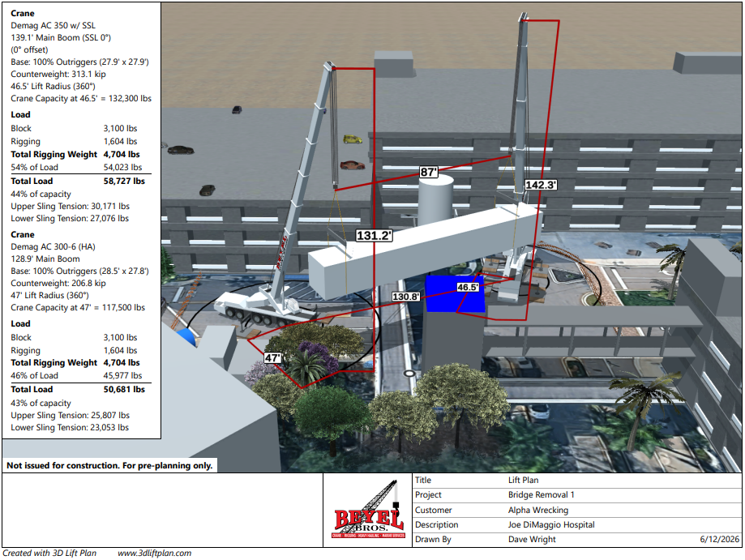Click the white cylindrical tank object
The height and width of the screenshot is (560, 745).
pos(435,199)
